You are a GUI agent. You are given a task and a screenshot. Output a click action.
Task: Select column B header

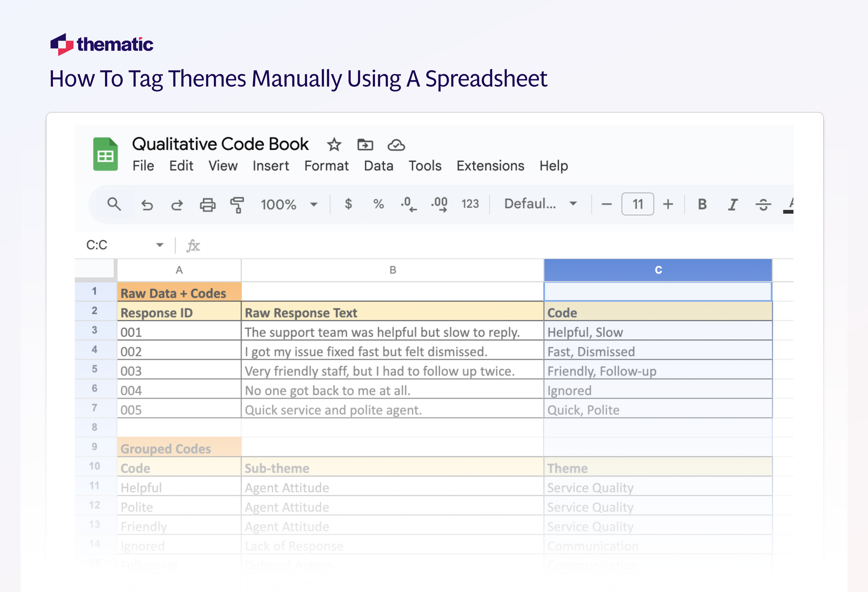pos(393,270)
